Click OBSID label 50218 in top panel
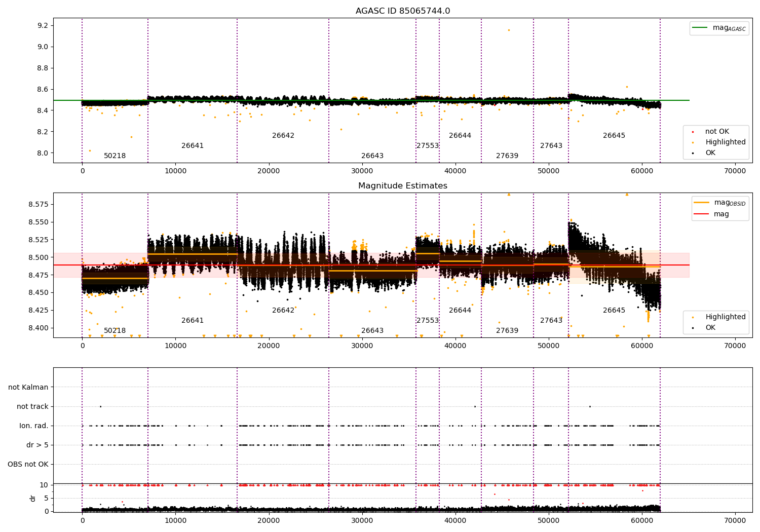760x532 pixels. pyautogui.click(x=115, y=156)
